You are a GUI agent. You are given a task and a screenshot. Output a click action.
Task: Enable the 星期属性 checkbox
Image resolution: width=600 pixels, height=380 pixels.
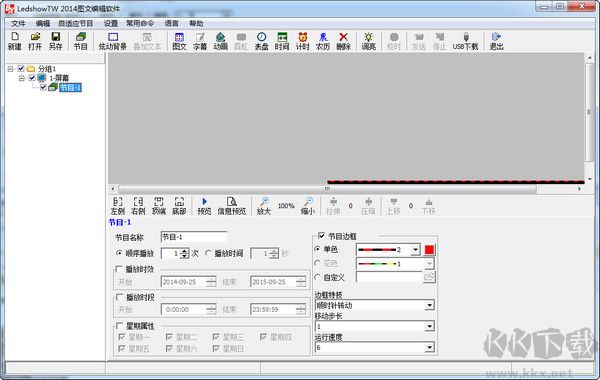click(119, 326)
